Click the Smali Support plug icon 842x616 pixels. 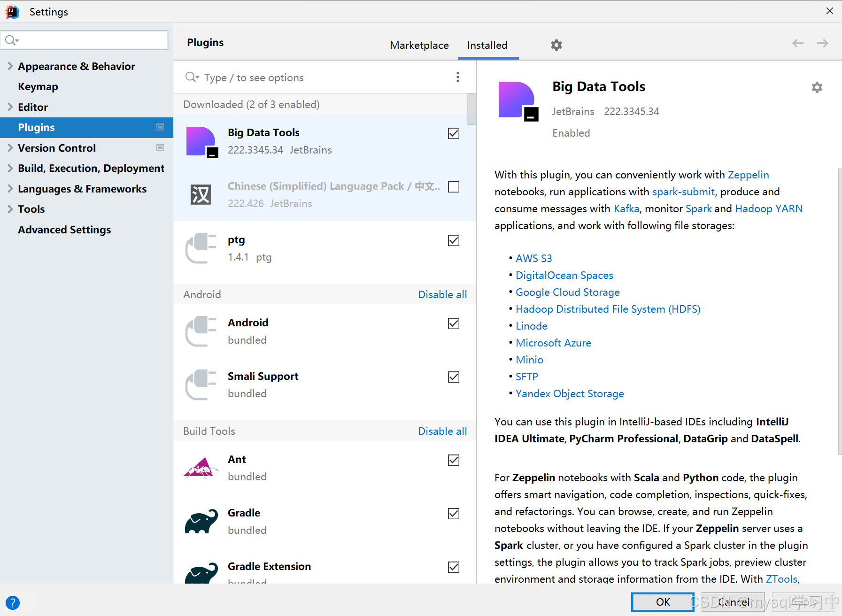201,385
